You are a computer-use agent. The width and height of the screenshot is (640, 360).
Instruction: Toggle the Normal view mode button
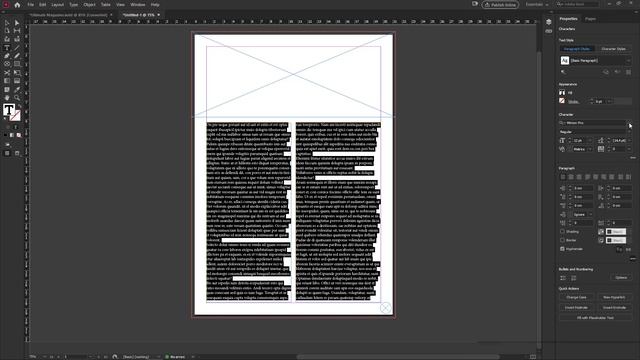[x=7, y=153]
